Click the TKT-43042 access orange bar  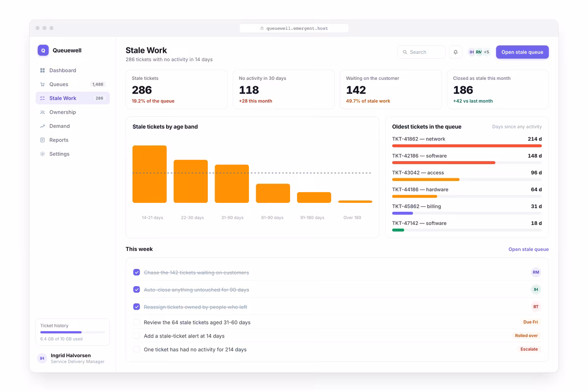tap(426, 179)
